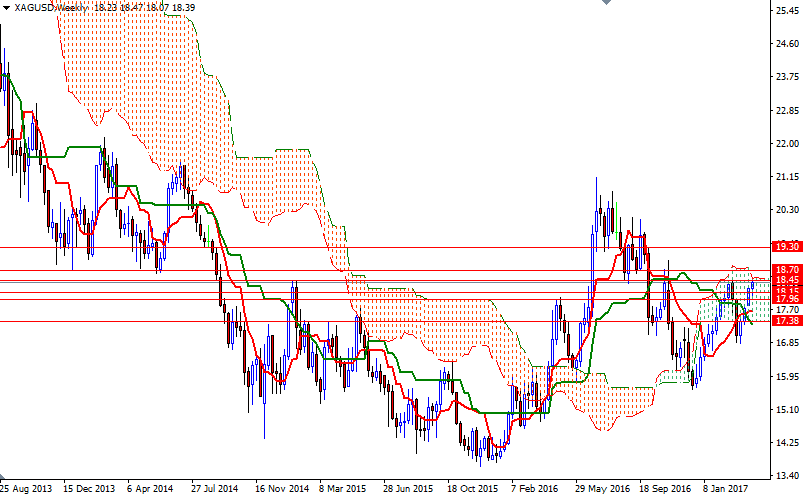Click the 18 Oct 2015 date label
803x495 pixels.
pos(473,489)
